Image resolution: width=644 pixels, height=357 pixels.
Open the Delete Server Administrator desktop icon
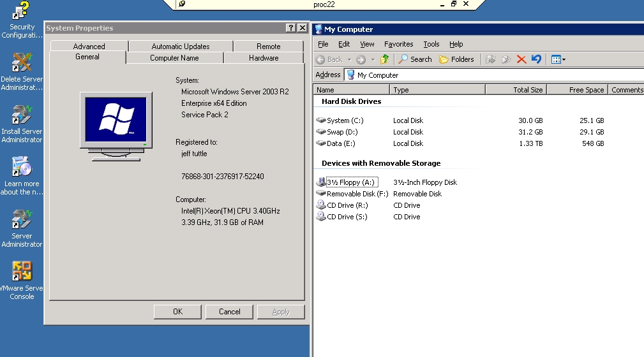pyautogui.click(x=21, y=72)
